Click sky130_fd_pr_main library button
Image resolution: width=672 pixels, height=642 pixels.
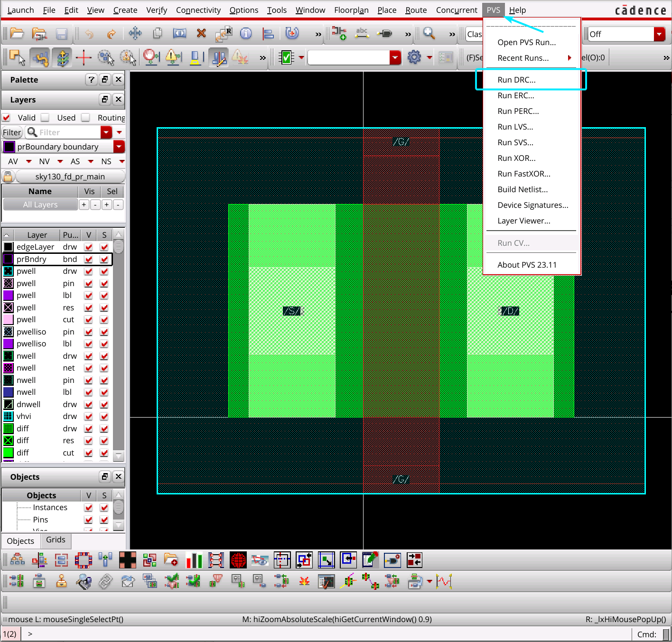(x=70, y=177)
